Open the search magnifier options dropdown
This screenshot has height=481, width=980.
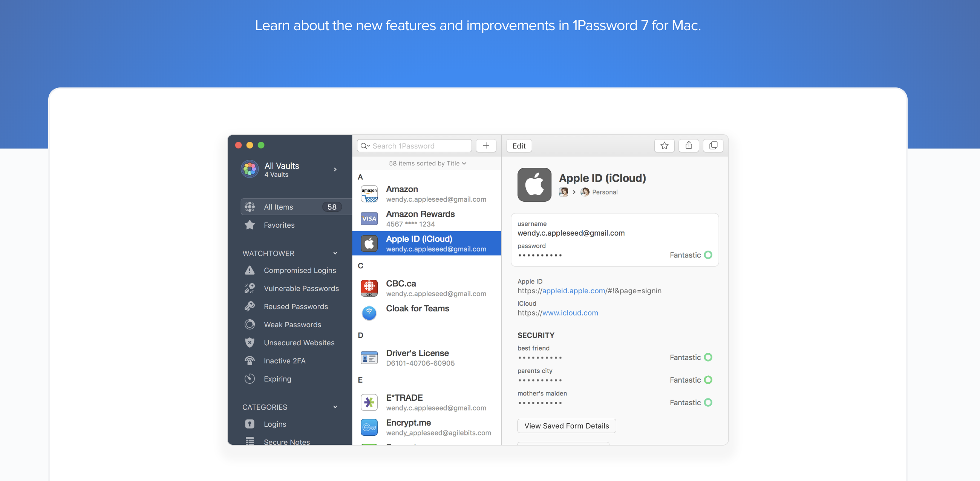coord(365,146)
